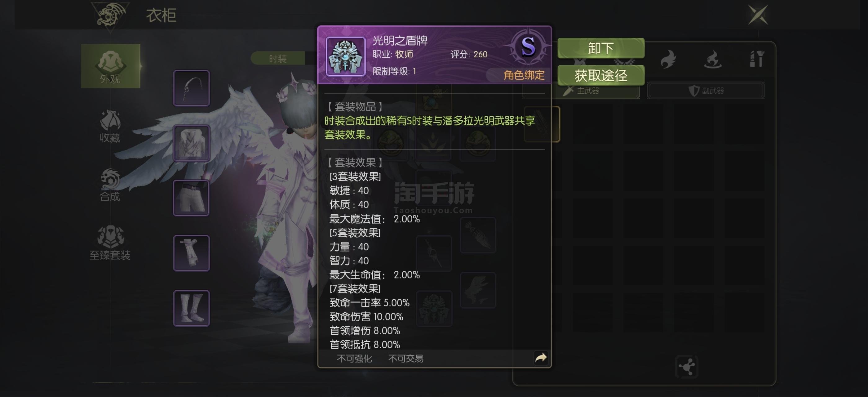Viewport: 868px width, 397px height.
Task: Select the 外观 appearance sidebar tab
Action: 111,66
